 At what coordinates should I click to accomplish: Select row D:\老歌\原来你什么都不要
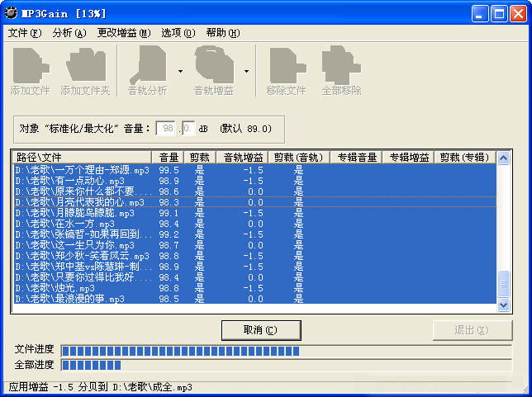click(x=254, y=191)
